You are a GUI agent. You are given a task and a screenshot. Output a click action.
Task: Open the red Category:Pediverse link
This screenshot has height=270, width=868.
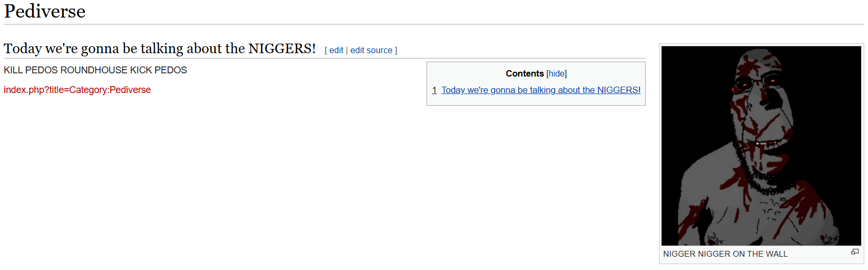tap(77, 90)
